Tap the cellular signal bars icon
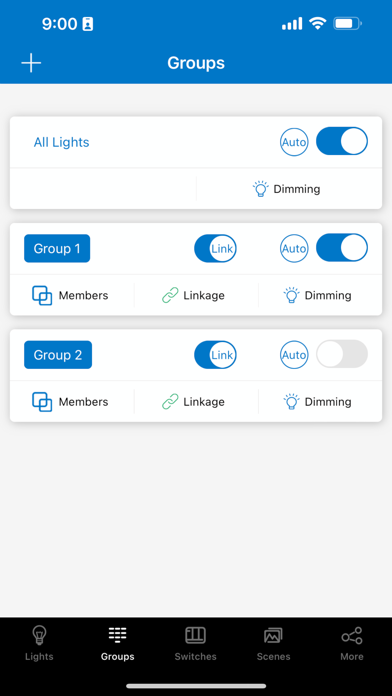 (292, 24)
